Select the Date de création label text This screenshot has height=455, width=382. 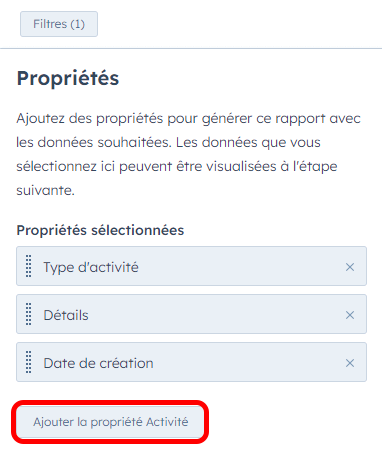99,363
